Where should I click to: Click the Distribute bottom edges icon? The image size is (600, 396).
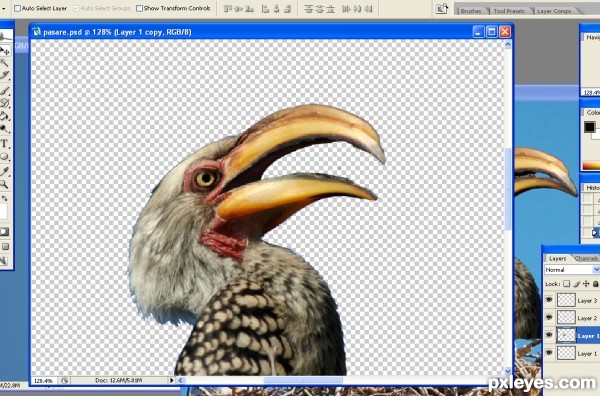[330, 8]
